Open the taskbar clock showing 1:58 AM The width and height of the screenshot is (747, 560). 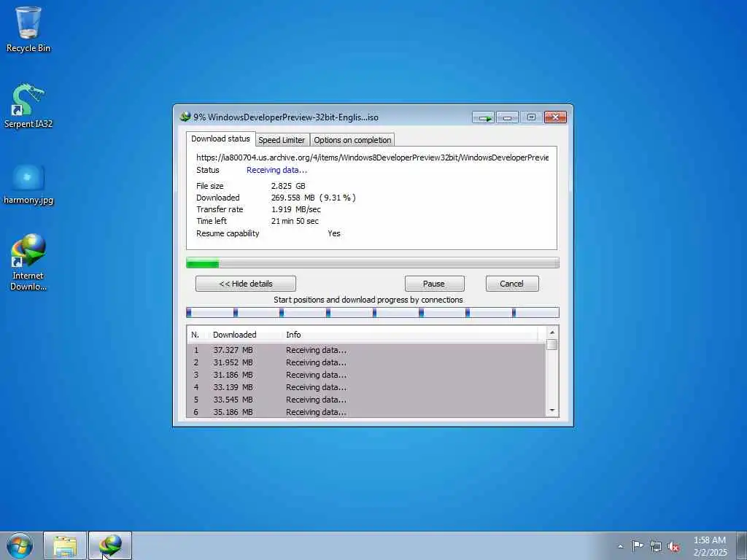(710, 546)
